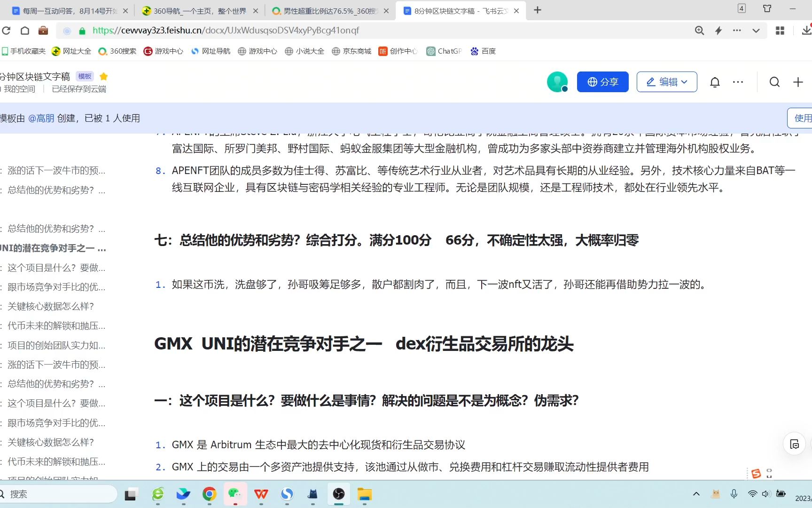Screen dimensions: 812x508
Task: Open the address bar three-dots menu
Action: 737,31
